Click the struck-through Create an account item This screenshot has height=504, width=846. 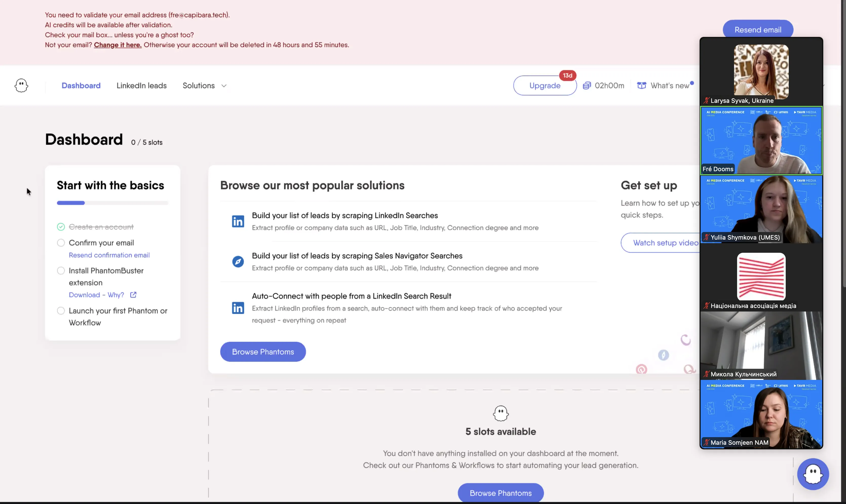pyautogui.click(x=101, y=227)
